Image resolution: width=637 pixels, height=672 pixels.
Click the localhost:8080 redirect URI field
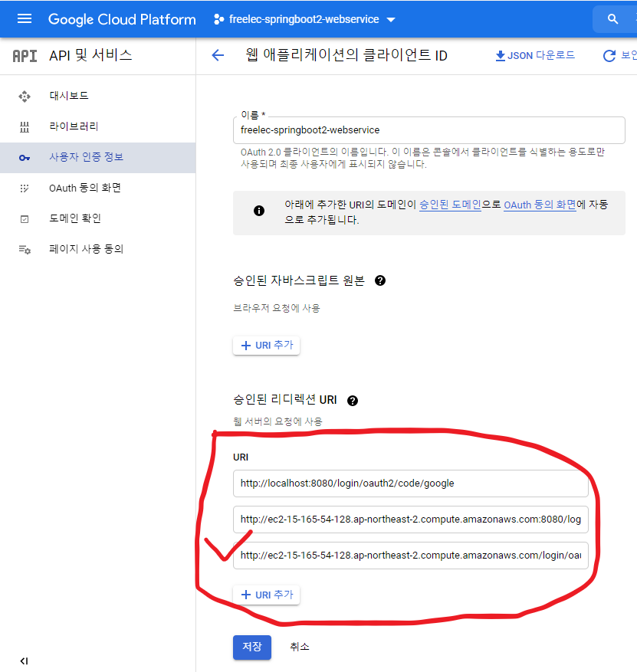pos(410,484)
